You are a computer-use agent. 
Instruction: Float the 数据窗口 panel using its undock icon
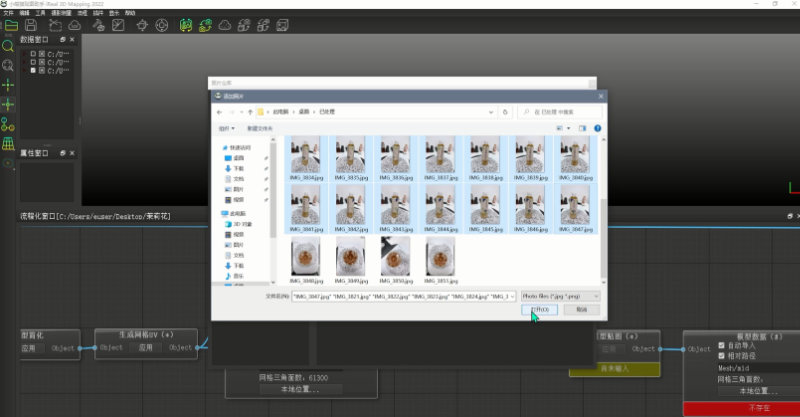[x=63, y=39]
